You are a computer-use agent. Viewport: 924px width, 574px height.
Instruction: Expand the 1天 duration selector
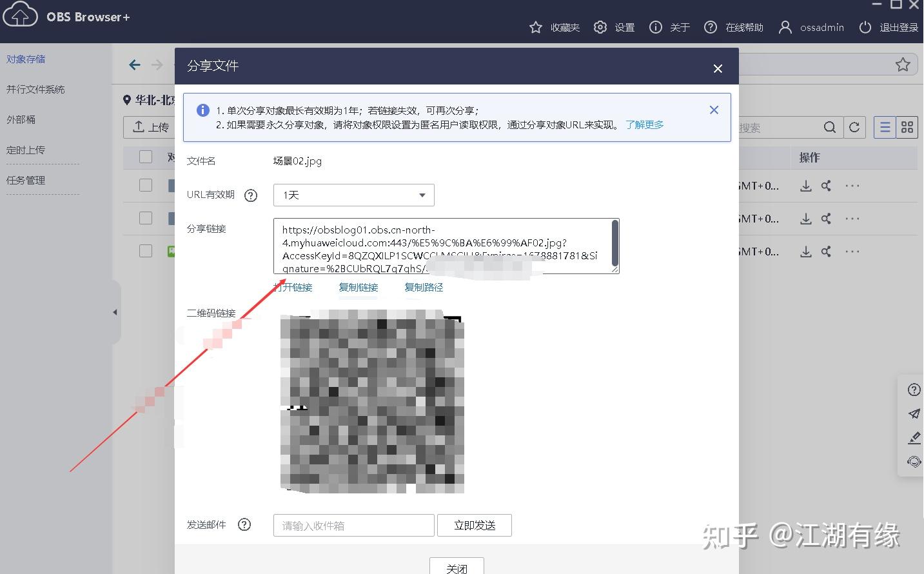point(353,195)
